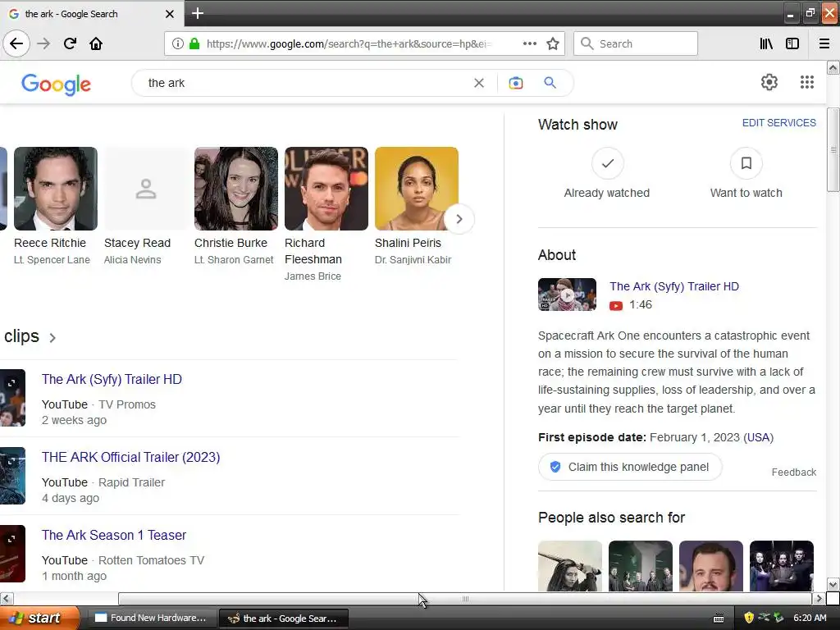The width and height of the screenshot is (840, 630).
Task: Switch to Found New Hardware taskbar item
Action: point(151,618)
